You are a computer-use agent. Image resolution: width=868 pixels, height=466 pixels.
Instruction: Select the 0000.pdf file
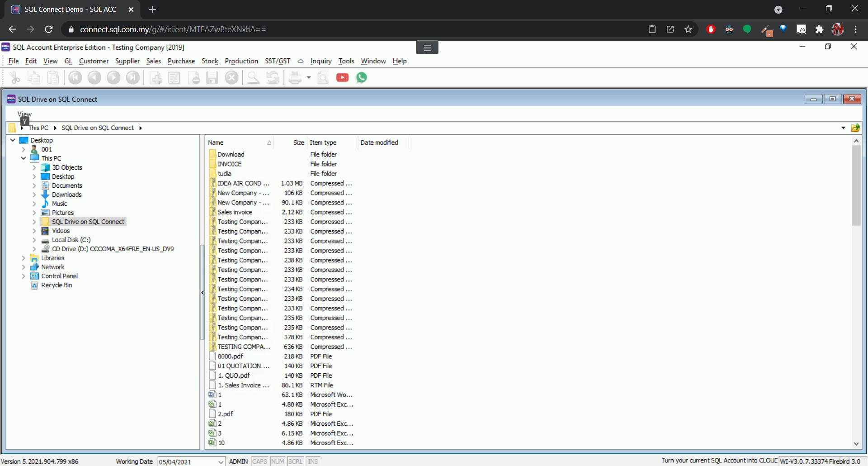(230, 357)
